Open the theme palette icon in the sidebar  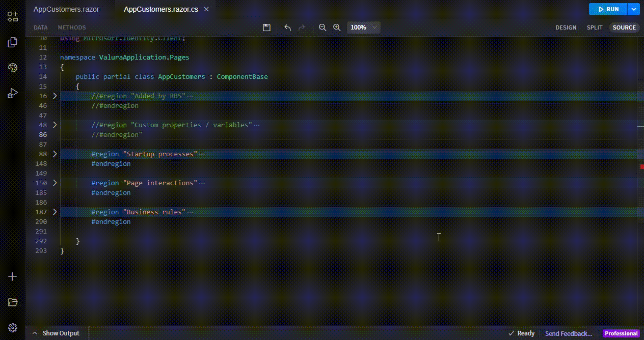click(x=13, y=68)
